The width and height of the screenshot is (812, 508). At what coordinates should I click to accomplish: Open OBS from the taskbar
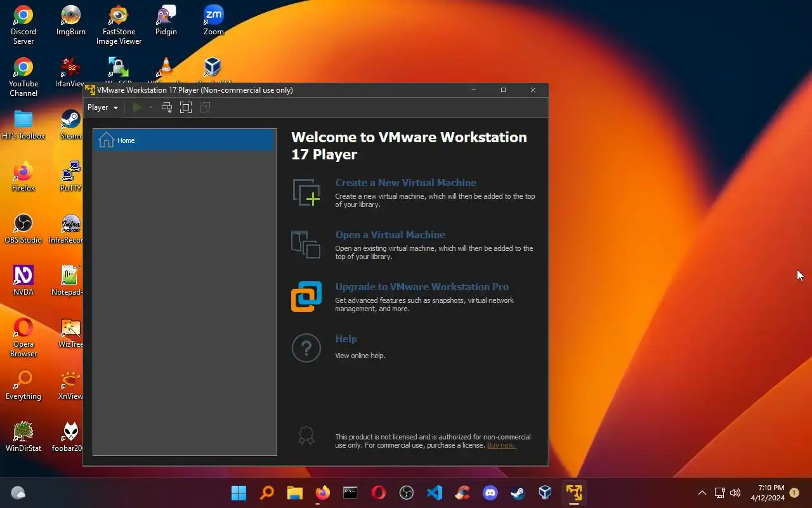407,493
